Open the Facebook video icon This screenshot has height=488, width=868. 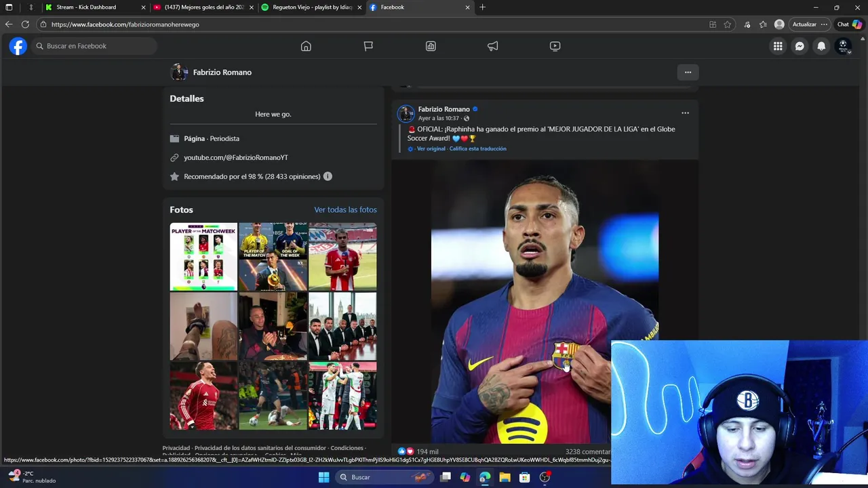coord(555,46)
